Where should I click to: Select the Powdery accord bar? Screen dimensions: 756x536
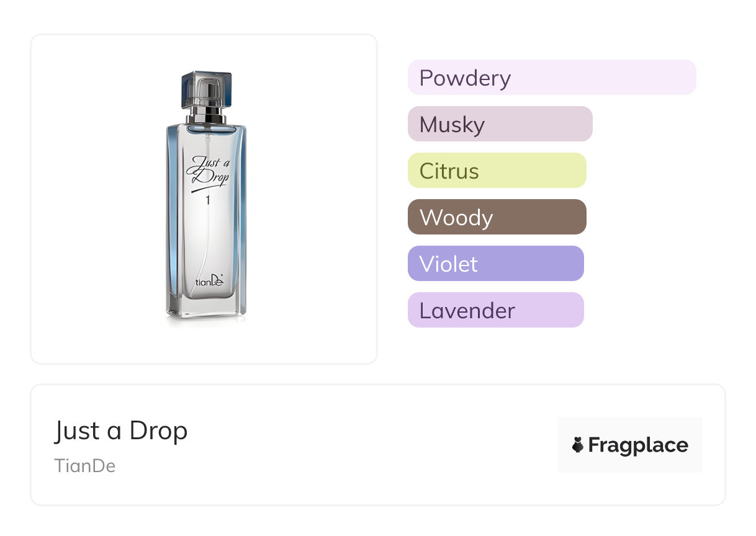[x=552, y=78]
